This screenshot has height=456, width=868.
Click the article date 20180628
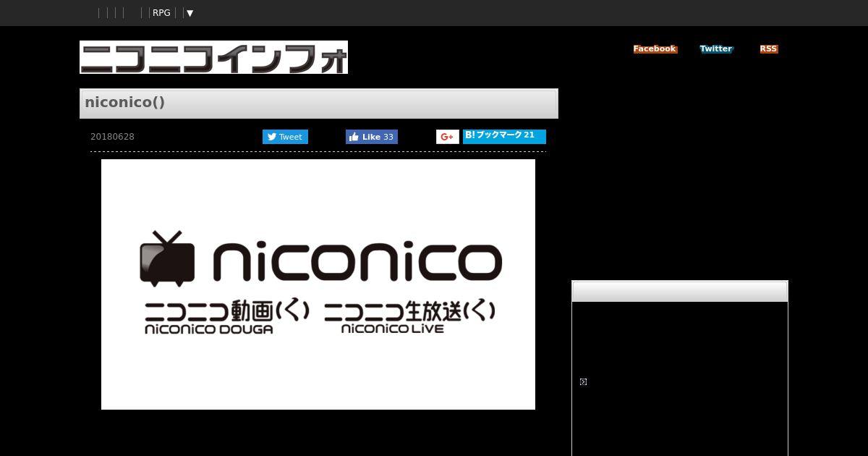pyautogui.click(x=112, y=137)
